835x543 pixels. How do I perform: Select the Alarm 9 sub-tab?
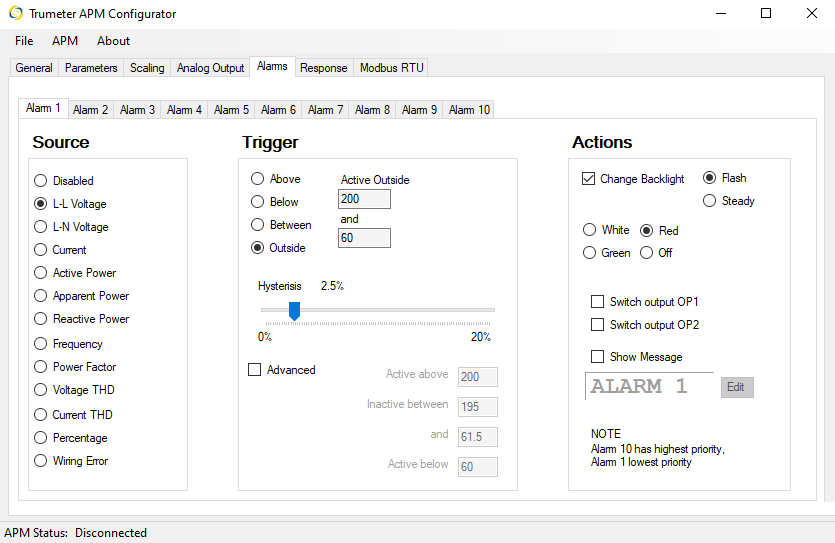click(x=419, y=110)
